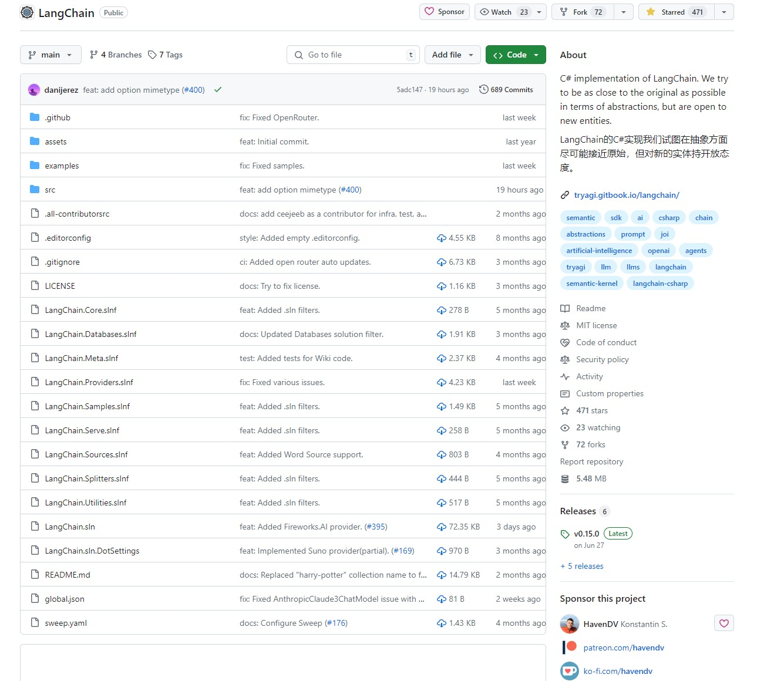
Task: Click the Fork button
Action: point(583,12)
